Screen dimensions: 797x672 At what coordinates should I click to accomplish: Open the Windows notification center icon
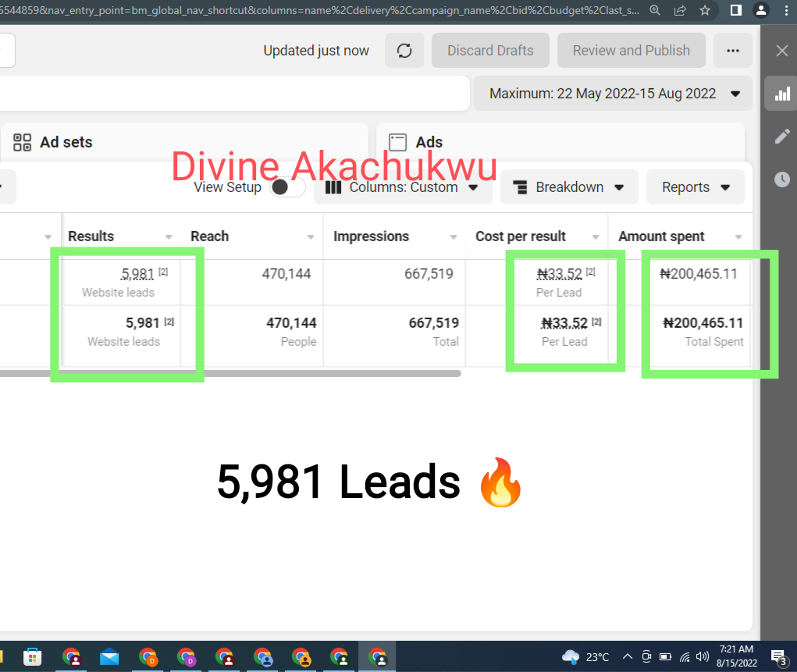tap(778, 656)
